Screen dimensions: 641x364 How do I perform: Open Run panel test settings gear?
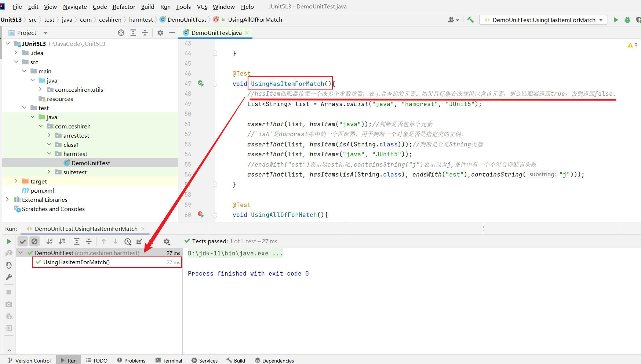(167, 241)
